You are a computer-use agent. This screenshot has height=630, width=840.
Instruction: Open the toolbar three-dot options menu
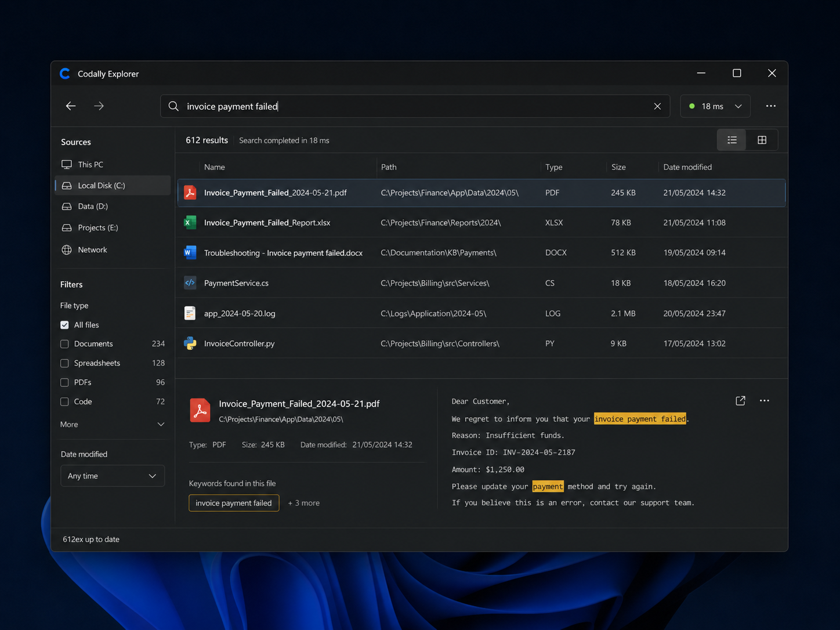tap(770, 106)
